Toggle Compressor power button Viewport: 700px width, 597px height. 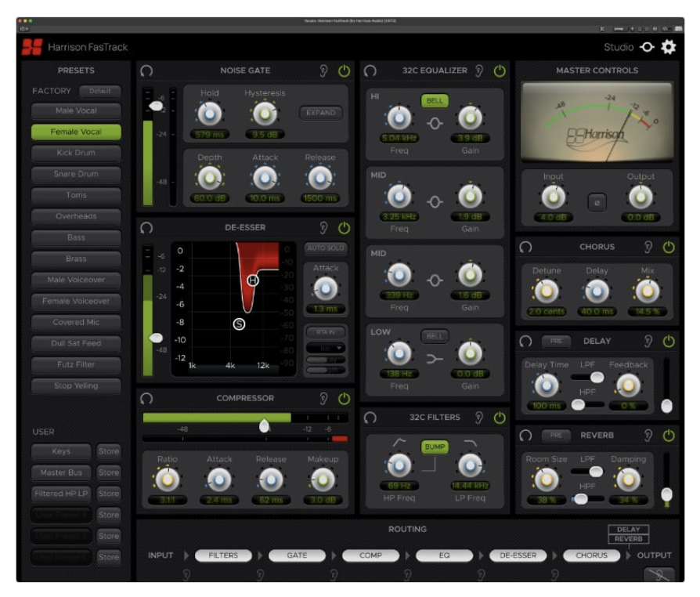click(x=344, y=399)
